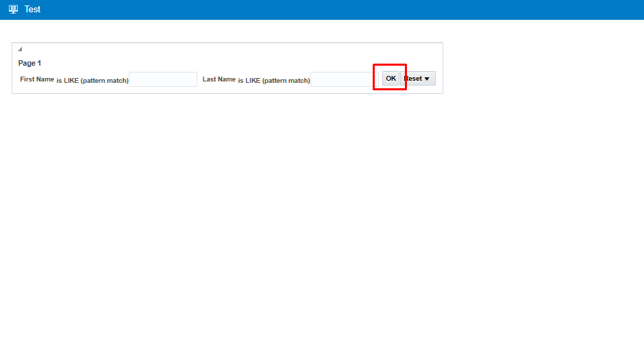Click the OK button
Image resolution: width=644 pixels, height=364 pixels.
coord(391,79)
